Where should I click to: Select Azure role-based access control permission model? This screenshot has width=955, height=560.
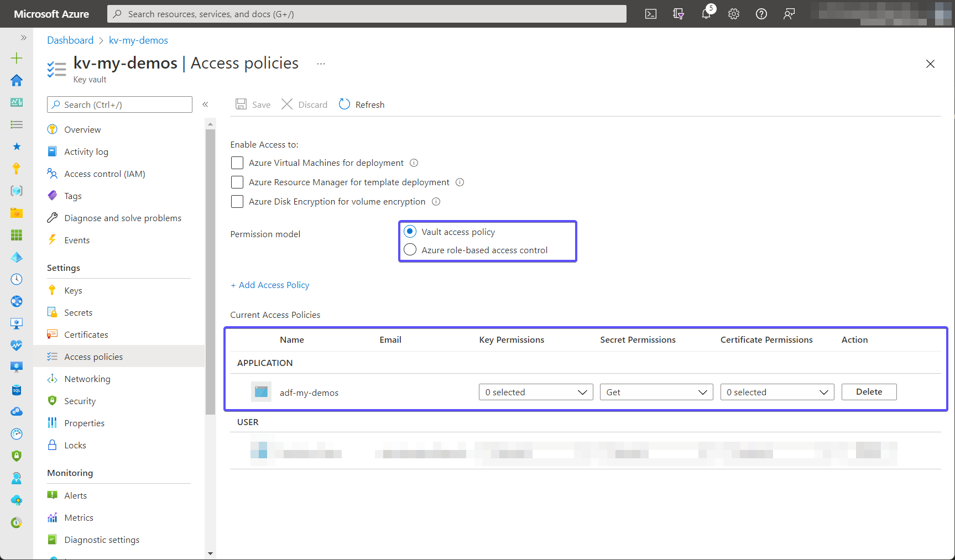[410, 249]
